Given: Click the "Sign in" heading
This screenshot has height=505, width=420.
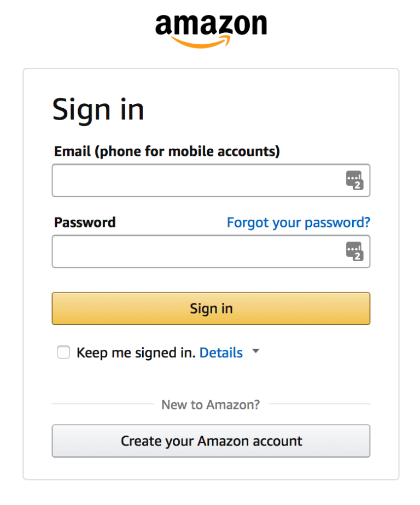Looking at the screenshot, I should (x=98, y=109).
